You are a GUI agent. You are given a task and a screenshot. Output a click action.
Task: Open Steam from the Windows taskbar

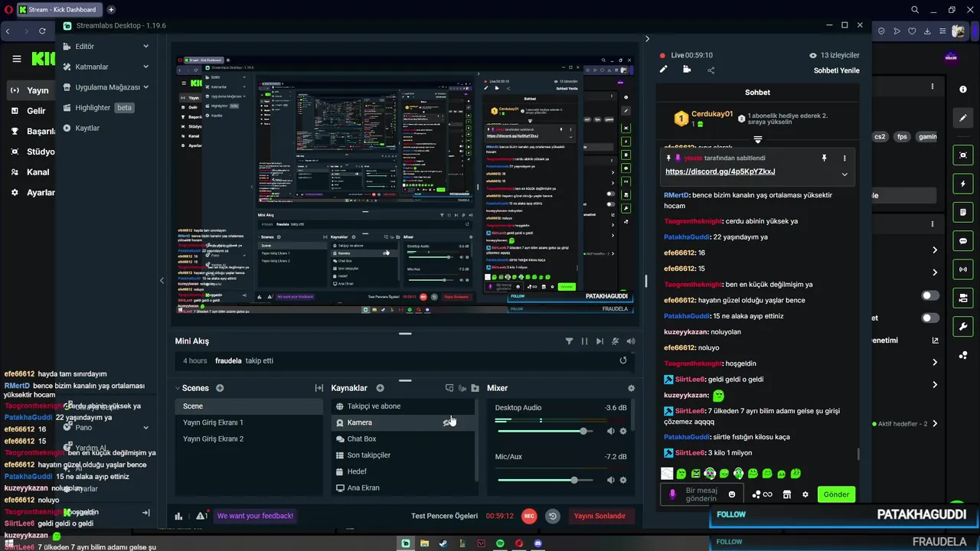[x=443, y=543]
